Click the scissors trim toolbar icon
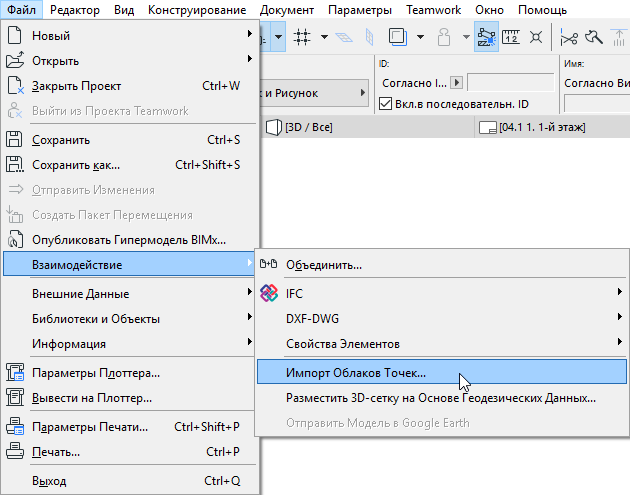The image size is (630, 495). click(569, 38)
